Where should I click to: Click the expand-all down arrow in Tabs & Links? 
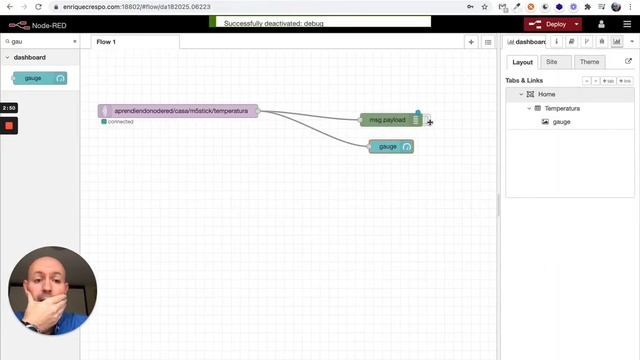(x=596, y=81)
